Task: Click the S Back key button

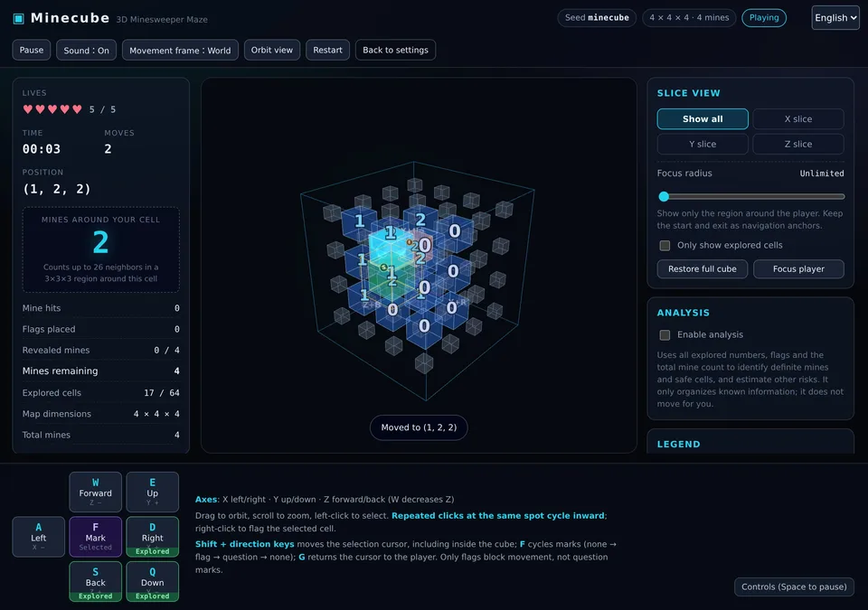Action: pyautogui.click(x=95, y=581)
